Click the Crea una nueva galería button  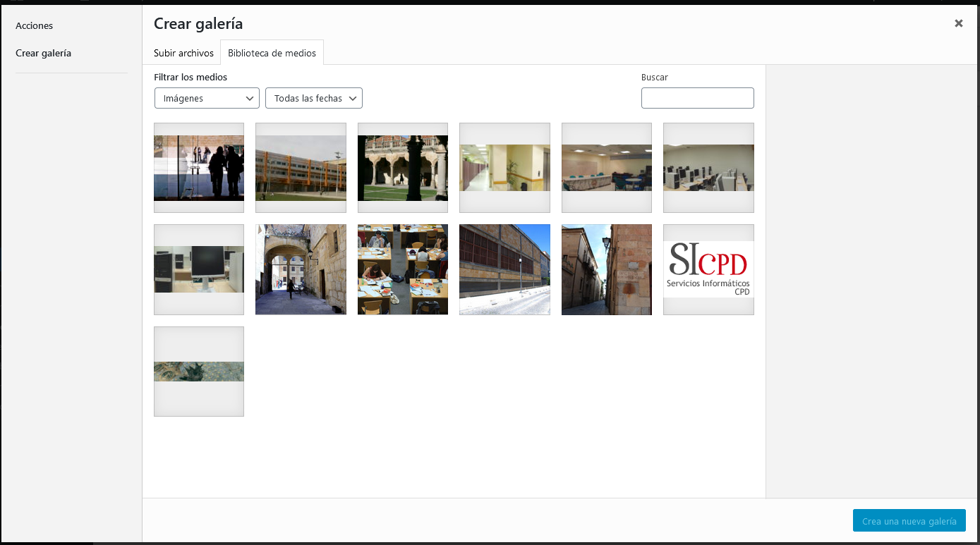click(x=909, y=520)
